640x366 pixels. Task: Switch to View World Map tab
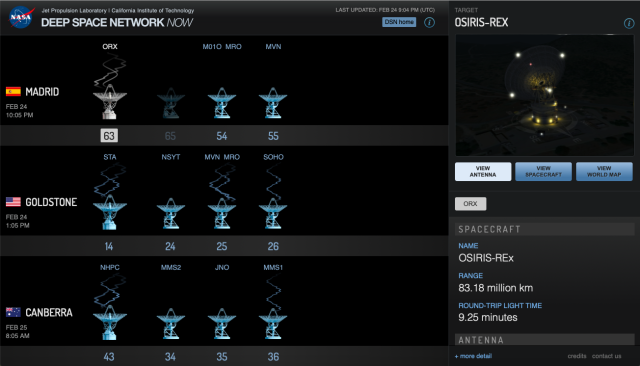click(x=604, y=171)
